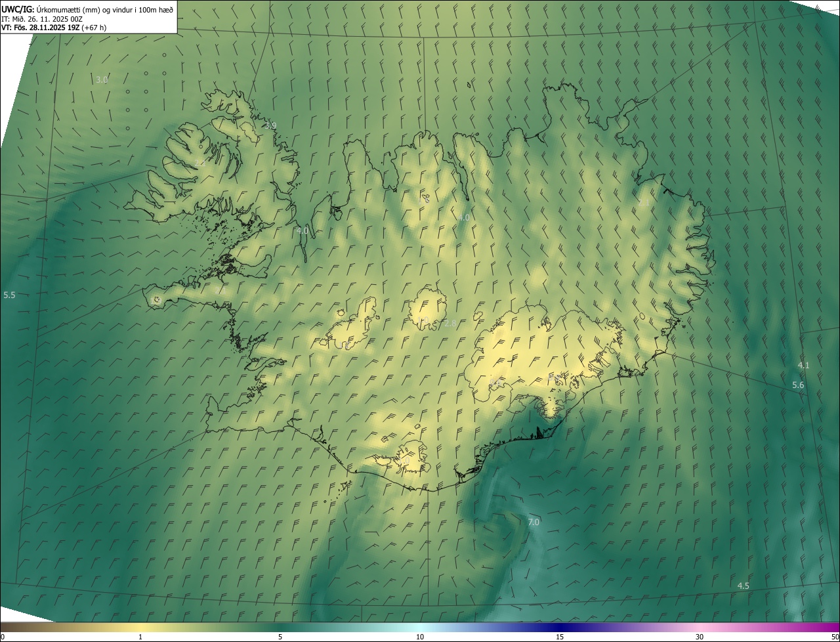The height and width of the screenshot is (642, 840).
Task: Click the '5.5' value label over the sea
Action: 9,295
